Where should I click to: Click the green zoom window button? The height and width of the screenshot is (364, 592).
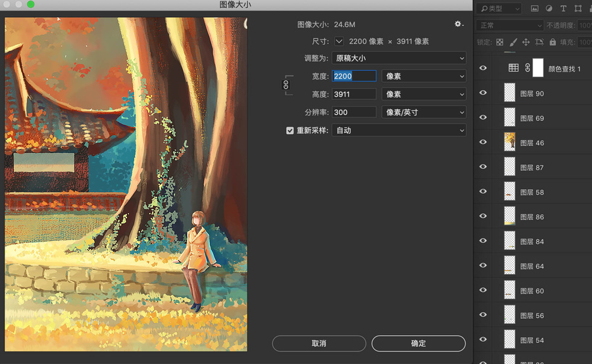pyautogui.click(x=30, y=4)
